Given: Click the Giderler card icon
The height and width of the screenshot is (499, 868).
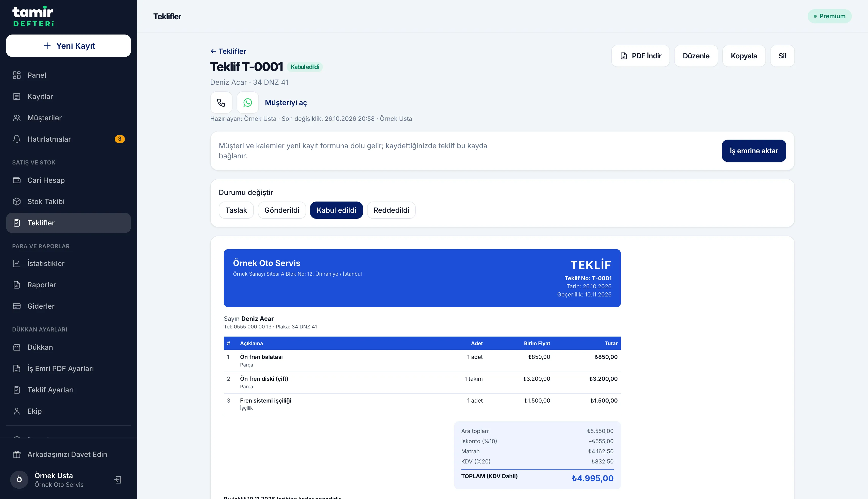Looking at the screenshot, I should coord(17,306).
